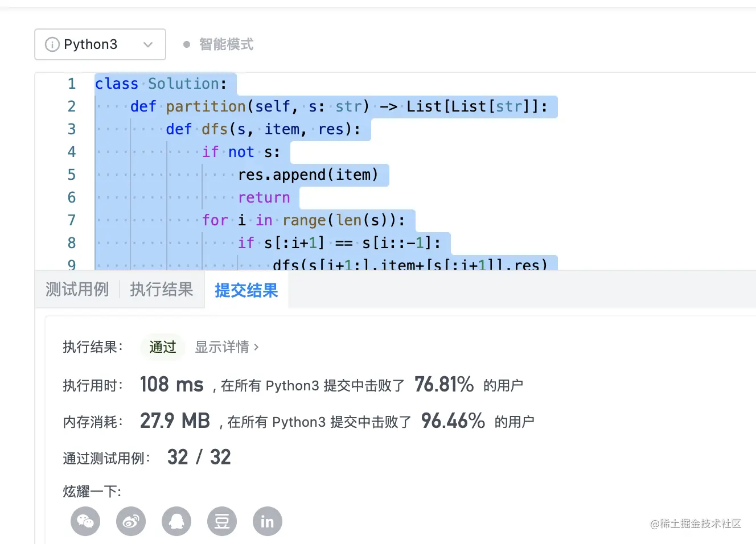Click the 96.46% memory percentile

pyautogui.click(x=453, y=421)
